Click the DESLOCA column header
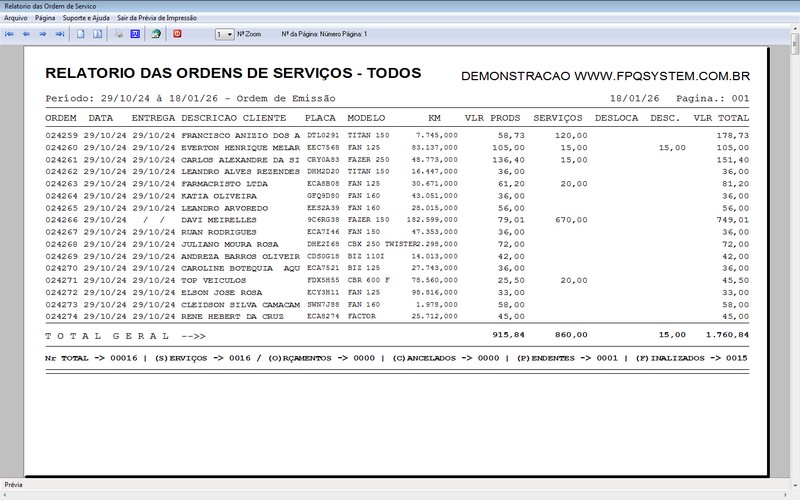 (616, 118)
